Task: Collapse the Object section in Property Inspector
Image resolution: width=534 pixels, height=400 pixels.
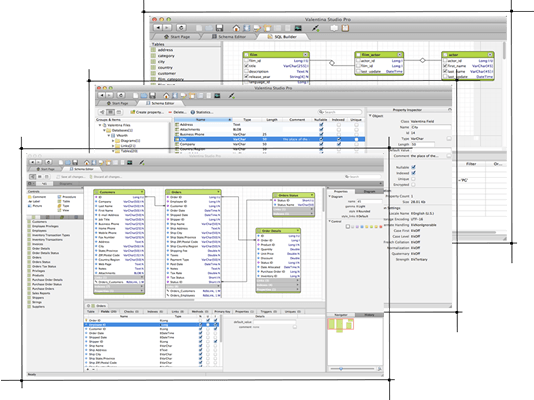Action: click(x=370, y=116)
